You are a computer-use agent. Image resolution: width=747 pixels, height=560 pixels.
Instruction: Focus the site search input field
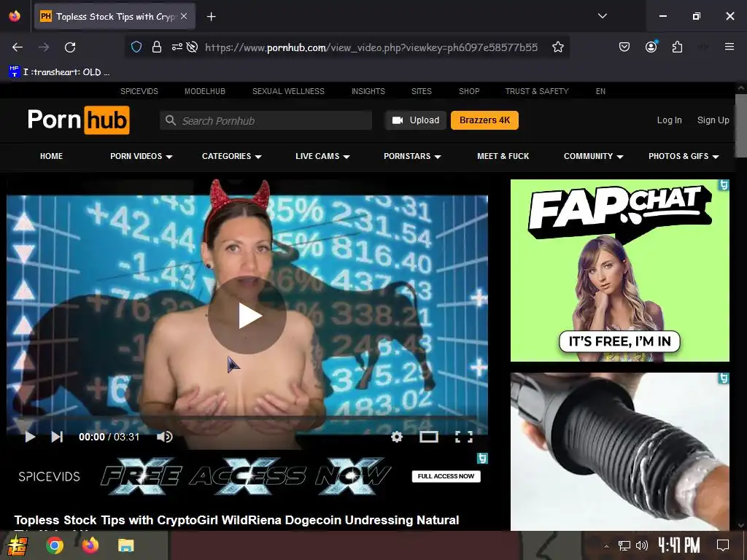pos(266,120)
